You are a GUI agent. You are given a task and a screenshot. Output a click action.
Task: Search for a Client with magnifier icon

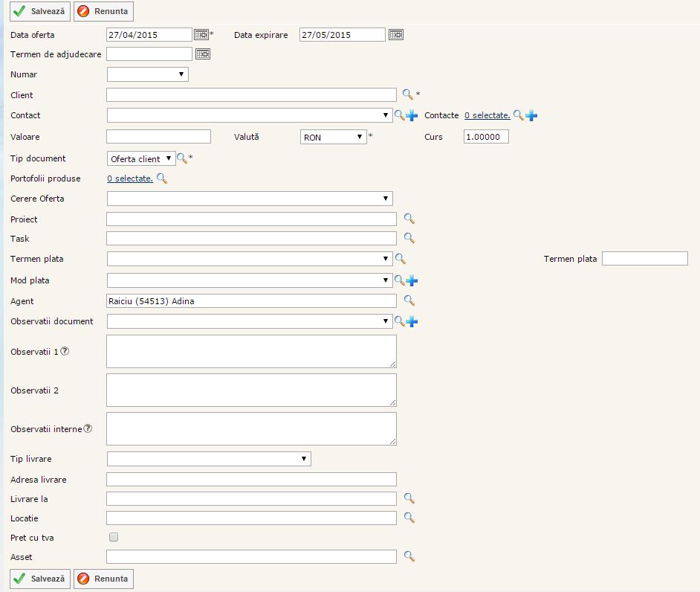(x=407, y=94)
